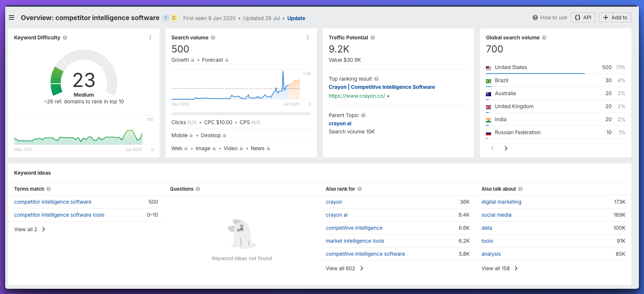This screenshot has width=644, height=294.
Task: Open Search volume three-dot options menu
Action: pyautogui.click(x=308, y=38)
